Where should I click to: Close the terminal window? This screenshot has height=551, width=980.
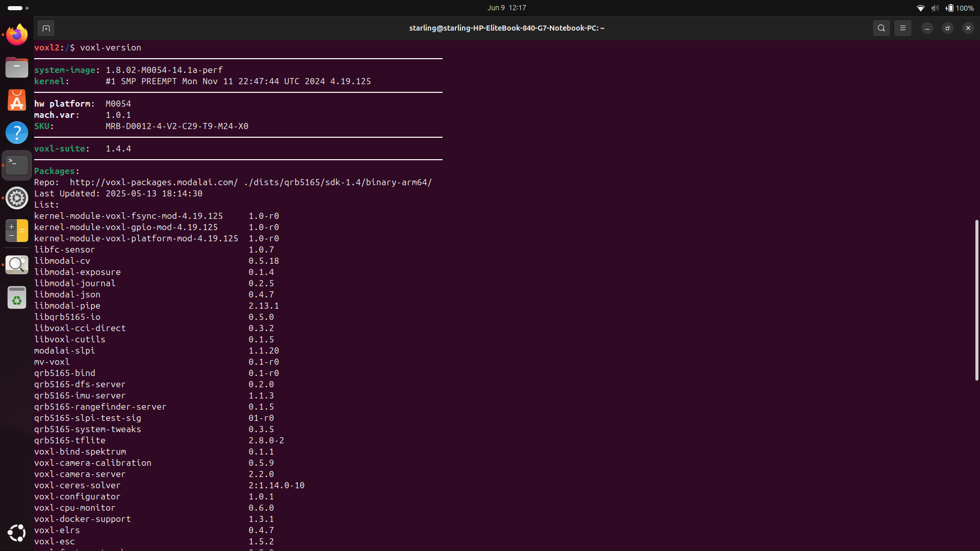point(968,28)
